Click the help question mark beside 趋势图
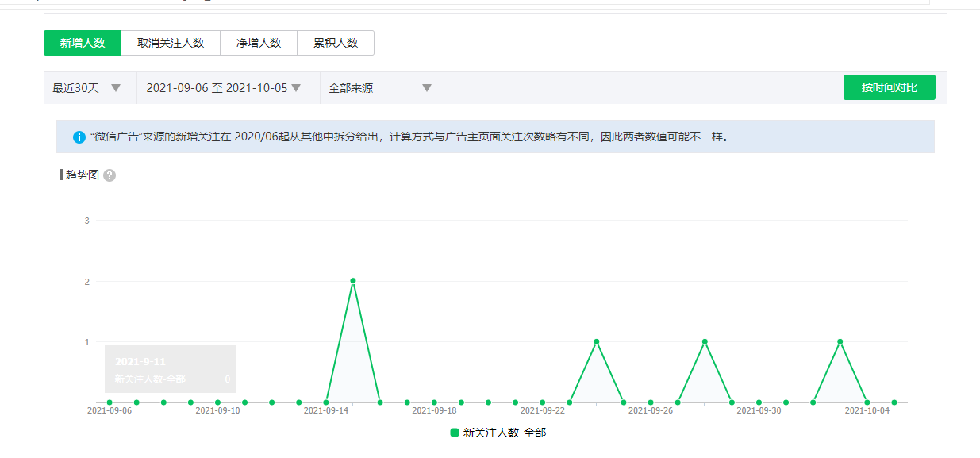 pos(110,175)
